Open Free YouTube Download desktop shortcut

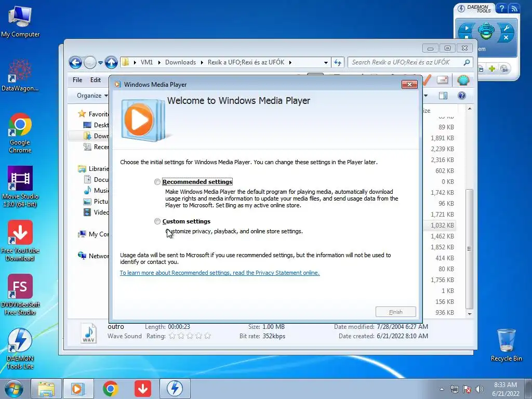point(20,240)
